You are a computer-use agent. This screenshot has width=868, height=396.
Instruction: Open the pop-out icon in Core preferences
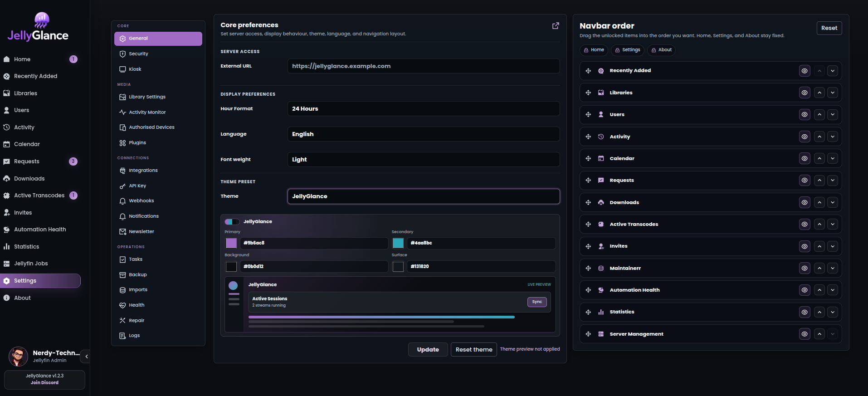pos(556,26)
